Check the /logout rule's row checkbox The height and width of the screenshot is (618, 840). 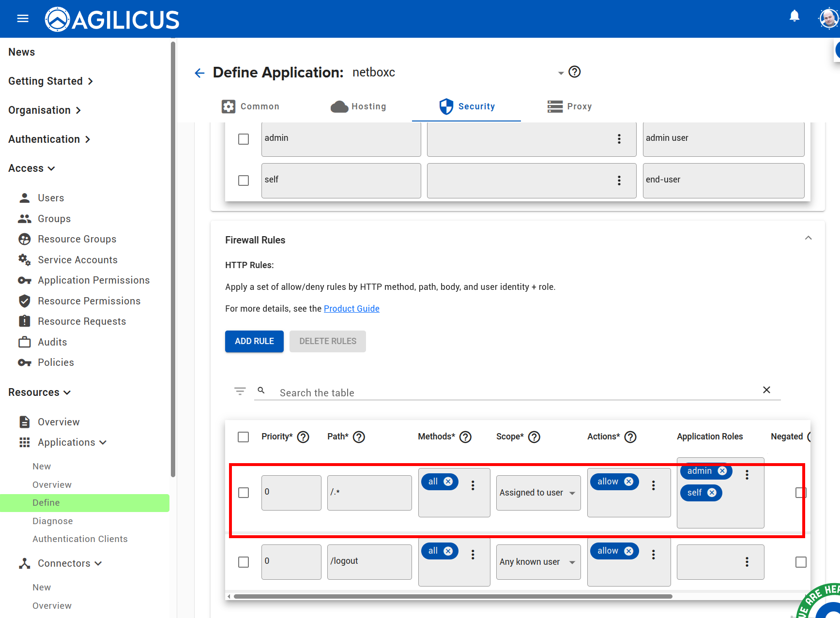pos(243,562)
